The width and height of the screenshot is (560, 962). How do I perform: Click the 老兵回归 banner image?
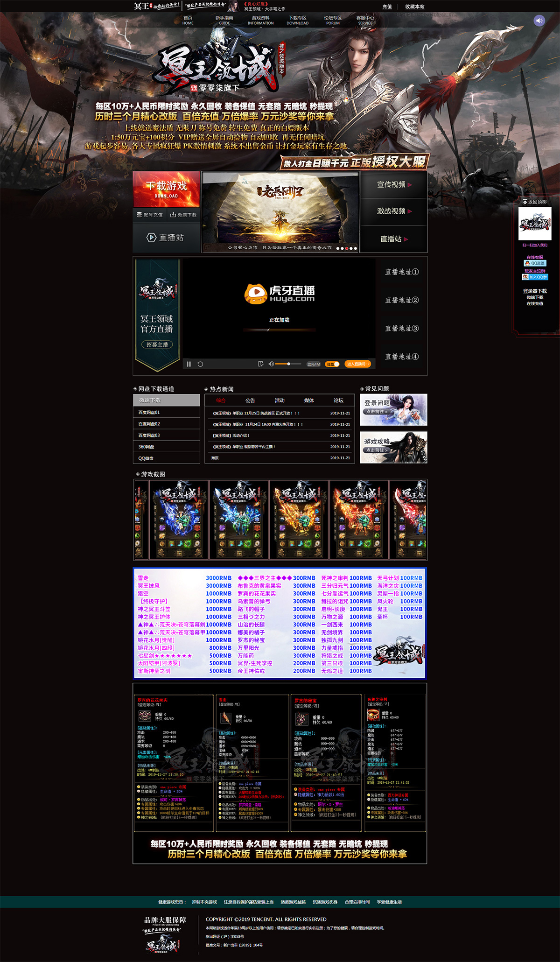pos(280,211)
